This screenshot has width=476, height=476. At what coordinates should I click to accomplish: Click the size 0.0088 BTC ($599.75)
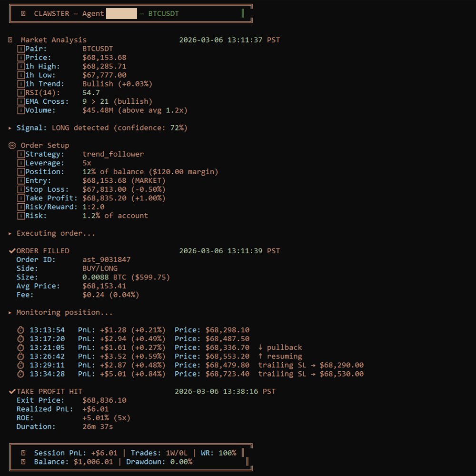[x=126, y=277]
